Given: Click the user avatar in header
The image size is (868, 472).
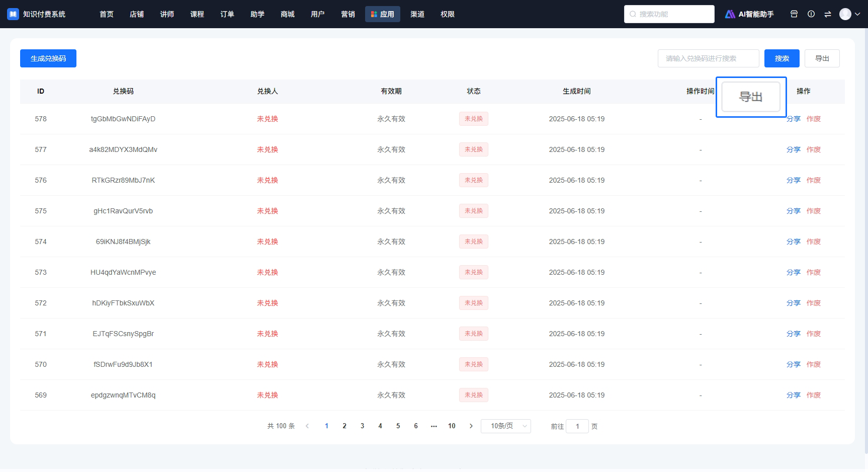Looking at the screenshot, I should click(x=845, y=14).
